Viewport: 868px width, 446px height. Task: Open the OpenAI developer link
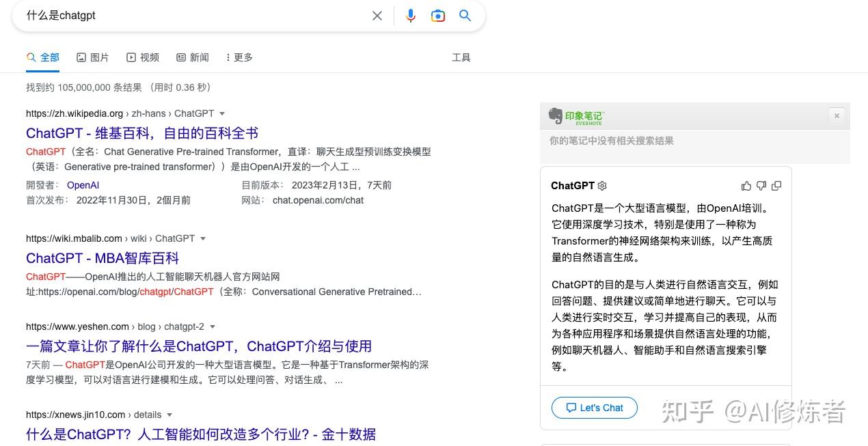(x=83, y=185)
